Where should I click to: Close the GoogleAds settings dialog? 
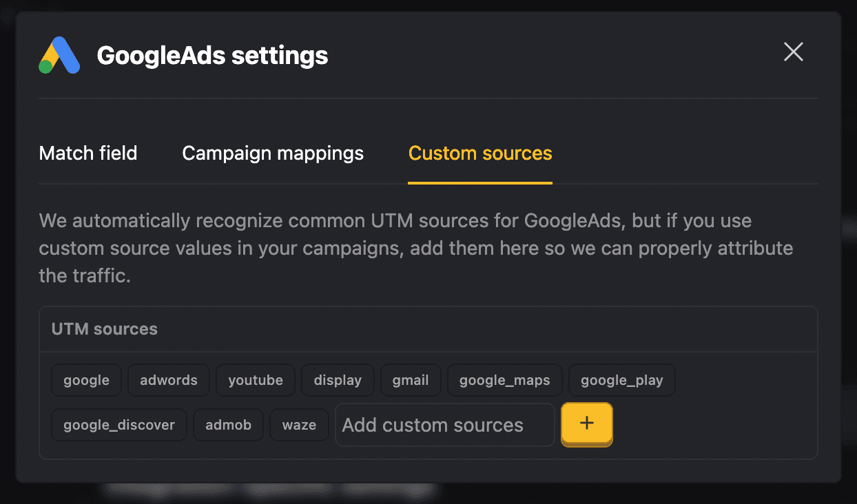pos(793,52)
